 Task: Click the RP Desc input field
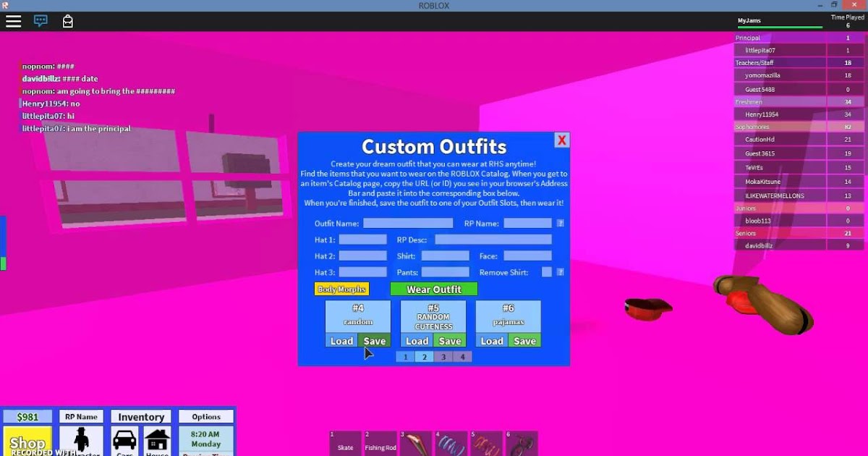493,239
